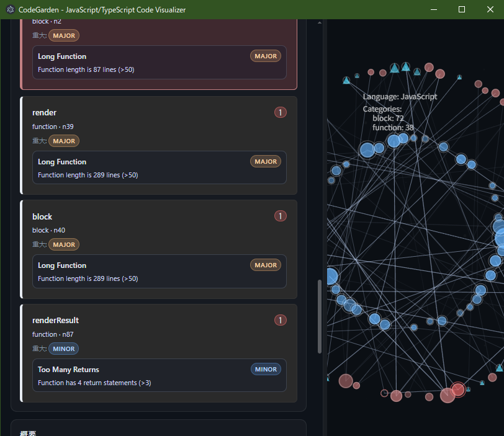Click the issue count badge on render card
This screenshot has width=504, height=436.
click(280, 112)
